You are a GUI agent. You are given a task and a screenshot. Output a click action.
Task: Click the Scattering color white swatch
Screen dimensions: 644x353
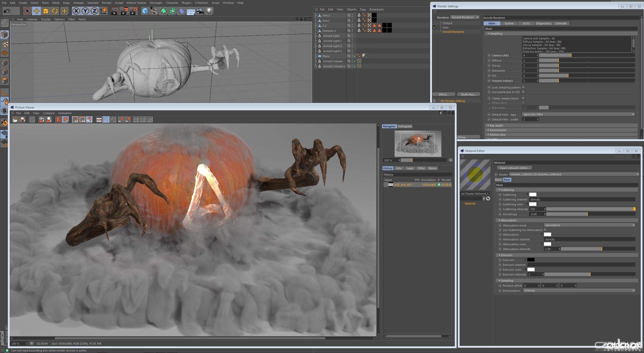click(533, 204)
